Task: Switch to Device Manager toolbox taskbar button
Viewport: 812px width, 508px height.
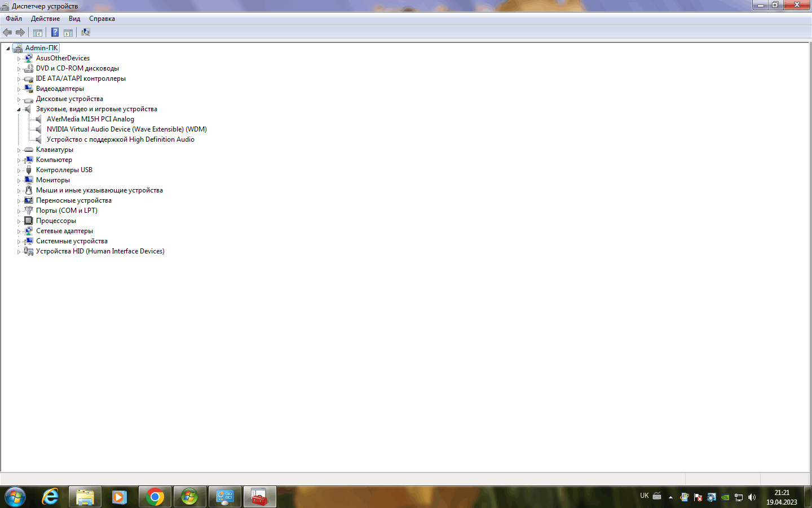Action: click(260, 497)
